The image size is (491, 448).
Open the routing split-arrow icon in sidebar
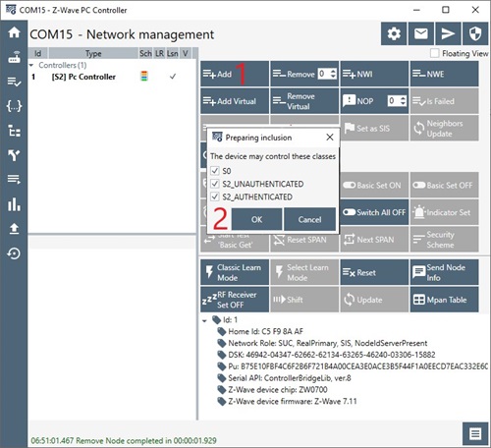point(14,155)
